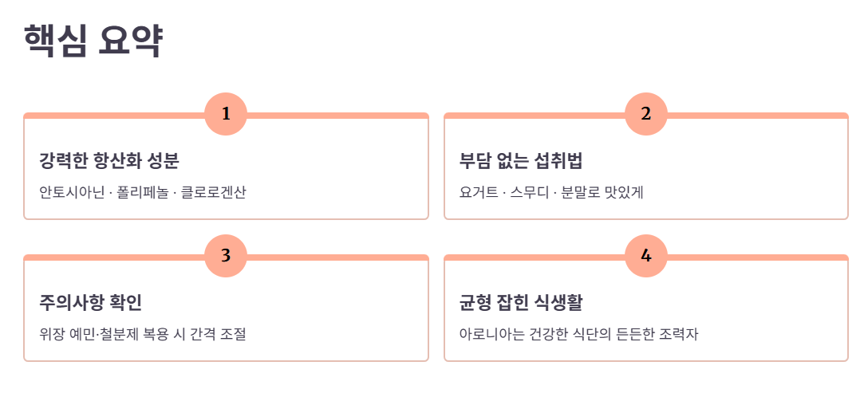Click the number 3 circle badge
The height and width of the screenshot is (393, 868).
pyautogui.click(x=226, y=256)
